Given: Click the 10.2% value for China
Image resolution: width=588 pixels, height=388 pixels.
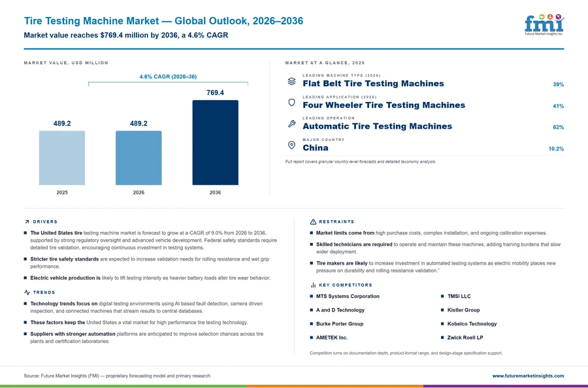Looking at the screenshot, I should click(556, 149).
